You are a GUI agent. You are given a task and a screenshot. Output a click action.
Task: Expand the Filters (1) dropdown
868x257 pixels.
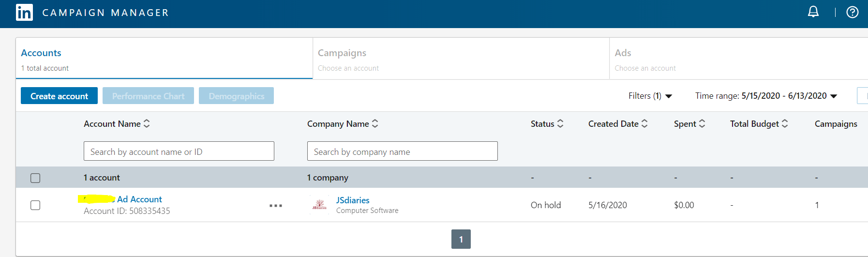coord(650,96)
